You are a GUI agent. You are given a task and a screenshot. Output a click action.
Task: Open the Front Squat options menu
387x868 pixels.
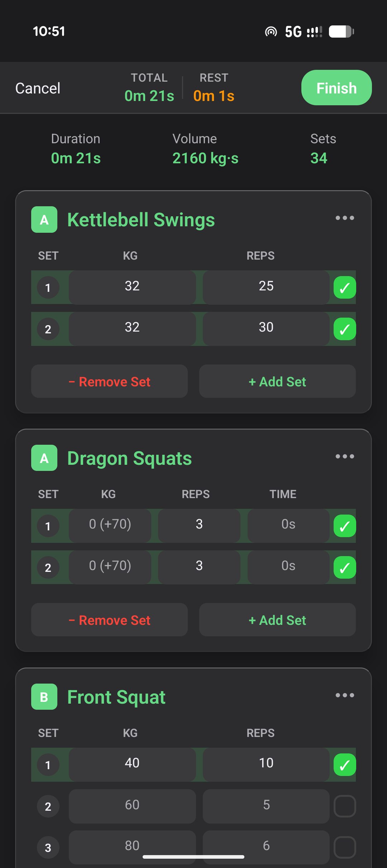(345, 695)
